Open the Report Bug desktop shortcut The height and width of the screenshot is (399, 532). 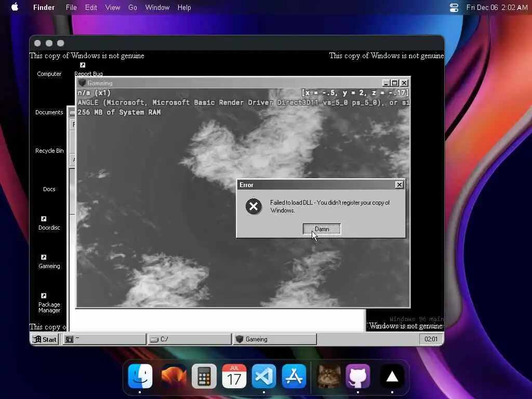coord(88,69)
